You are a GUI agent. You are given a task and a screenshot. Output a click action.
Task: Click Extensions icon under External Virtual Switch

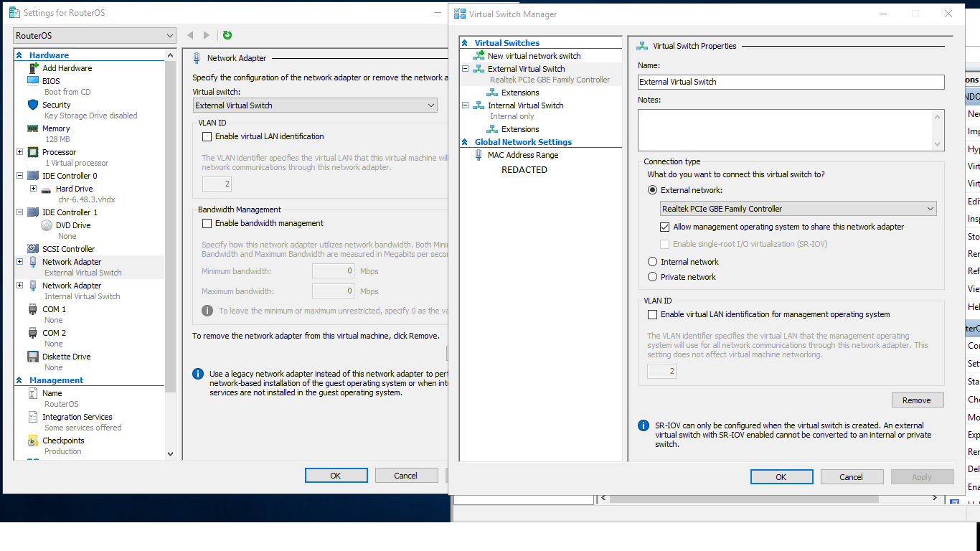coord(492,93)
